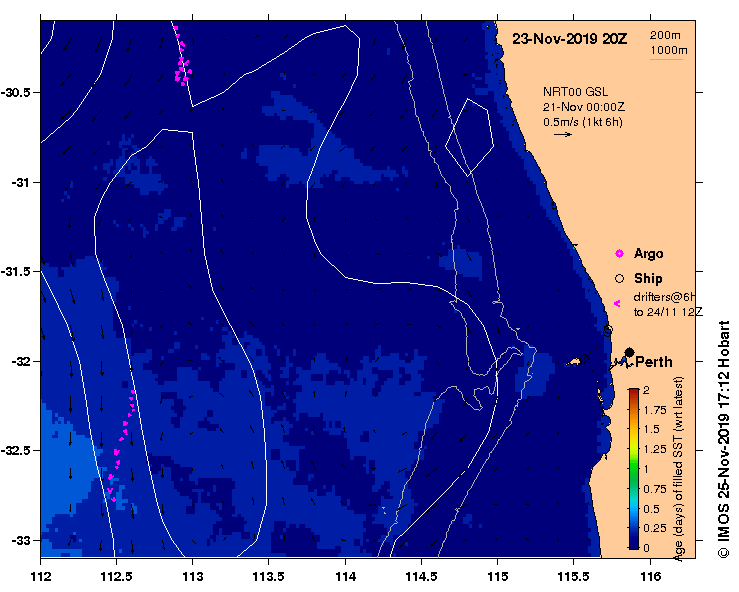Click the IMOS copyright timestamp text

coord(723,439)
